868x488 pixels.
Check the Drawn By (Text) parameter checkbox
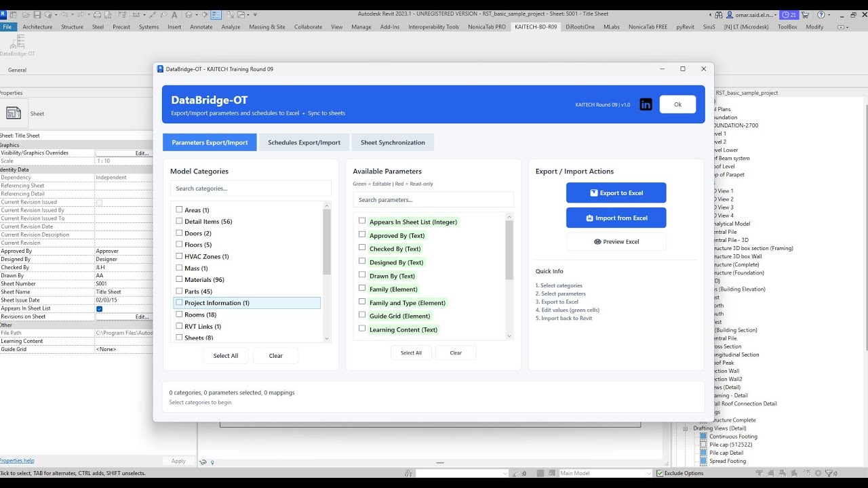(362, 275)
